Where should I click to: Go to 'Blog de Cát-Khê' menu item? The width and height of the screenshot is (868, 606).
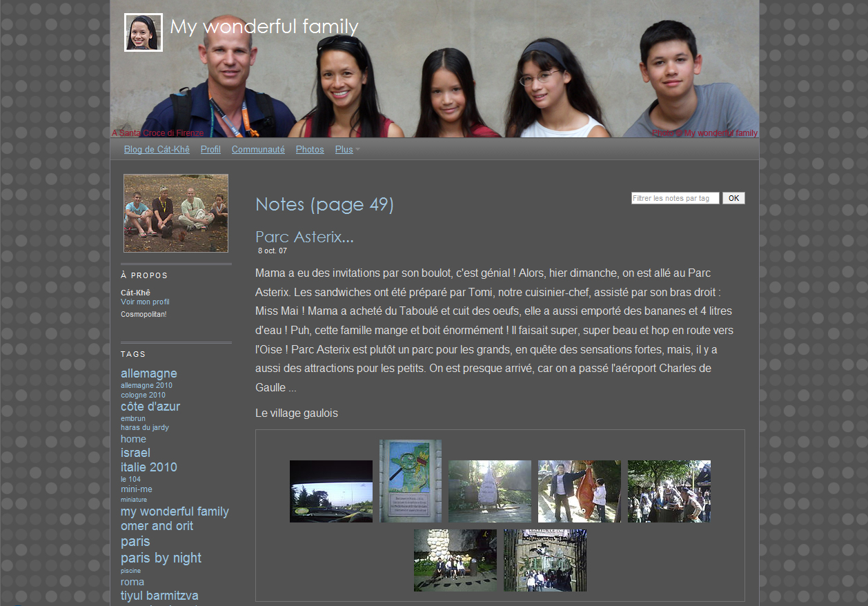coord(157,150)
